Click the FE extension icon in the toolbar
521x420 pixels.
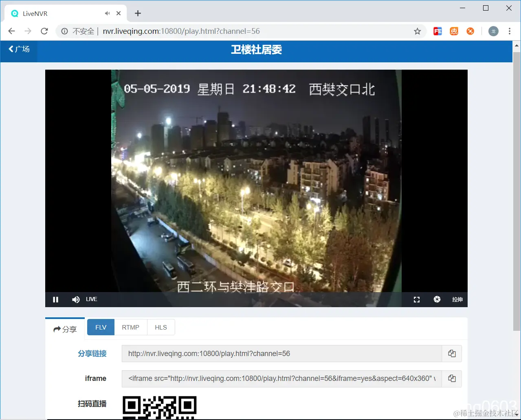(437, 31)
